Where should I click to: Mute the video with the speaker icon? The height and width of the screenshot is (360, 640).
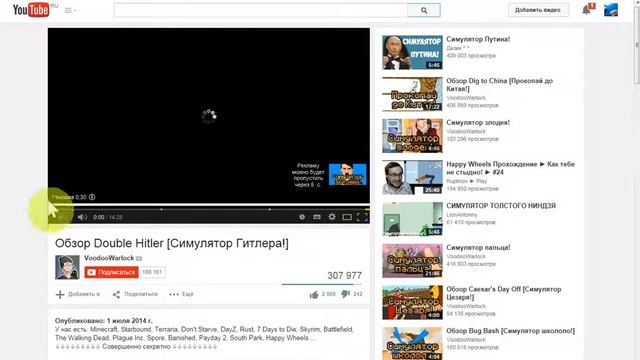(x=82, y=217)
